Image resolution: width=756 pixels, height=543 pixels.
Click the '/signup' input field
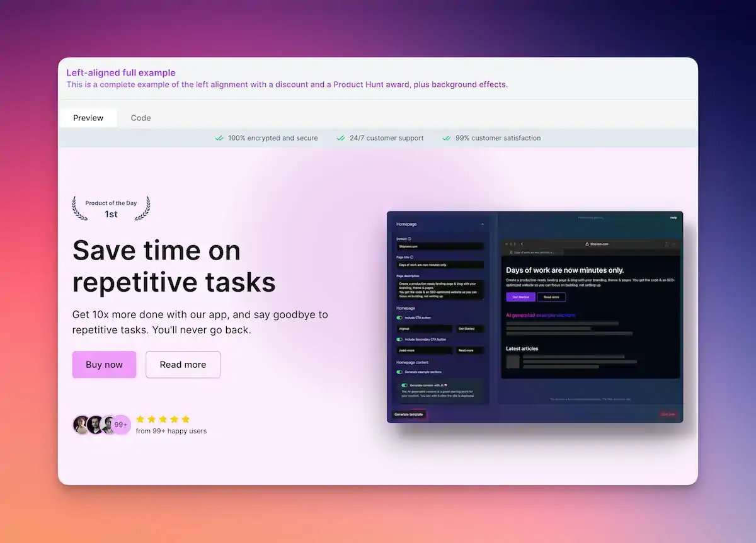[424, 329]
